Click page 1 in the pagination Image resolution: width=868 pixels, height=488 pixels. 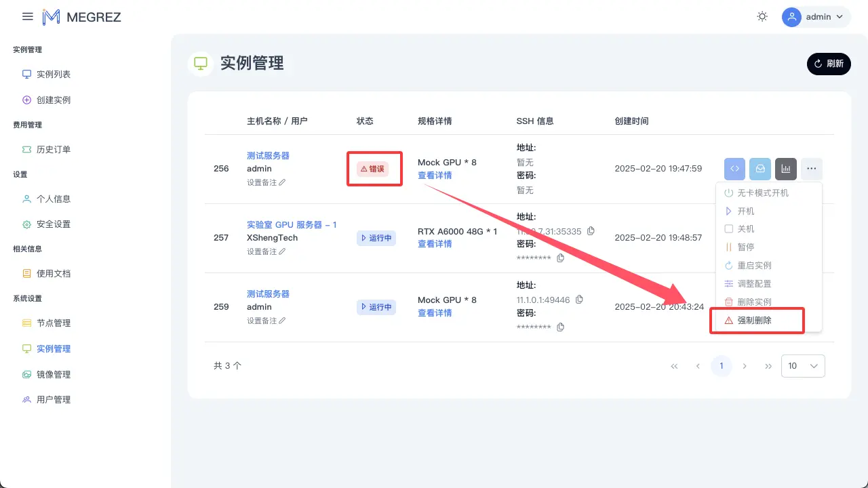(x=721, y=366)
